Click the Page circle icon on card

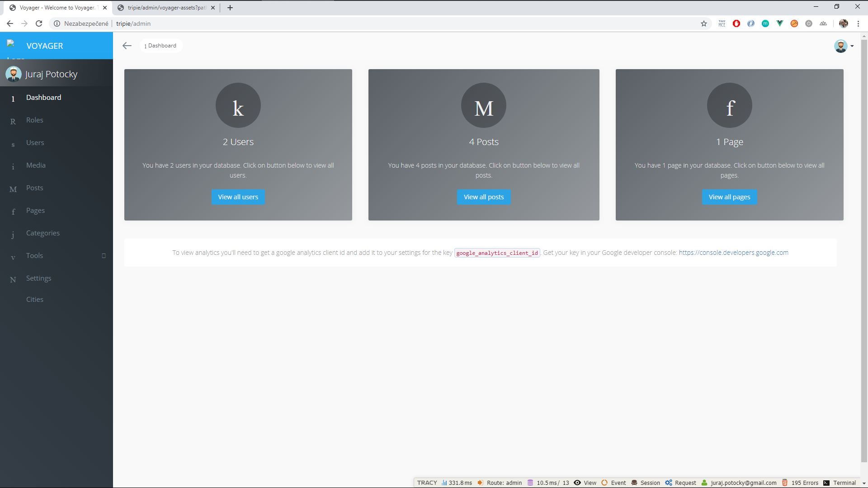point(730,105)
